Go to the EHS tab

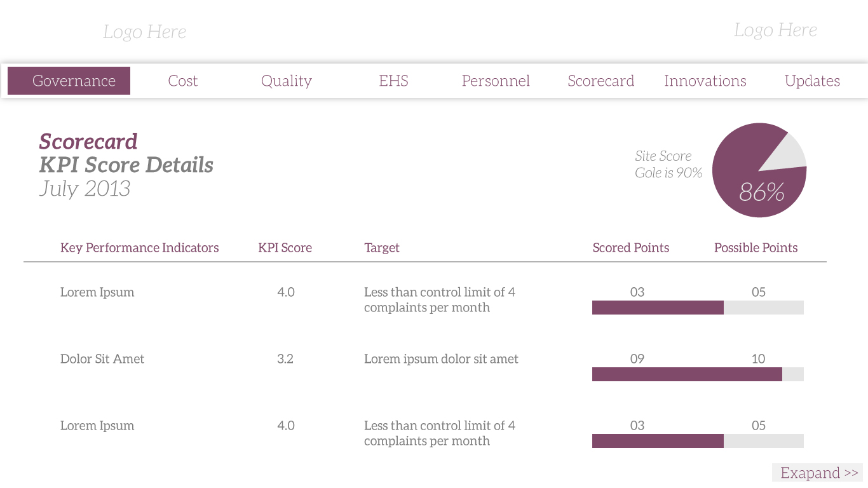click(393, 81)
